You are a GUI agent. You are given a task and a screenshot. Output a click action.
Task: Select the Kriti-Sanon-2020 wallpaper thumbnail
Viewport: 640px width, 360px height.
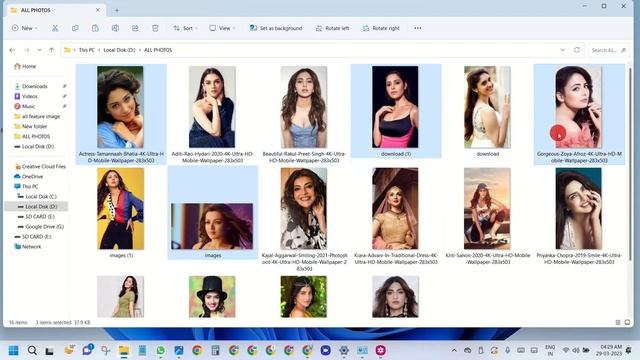[487, 209]
